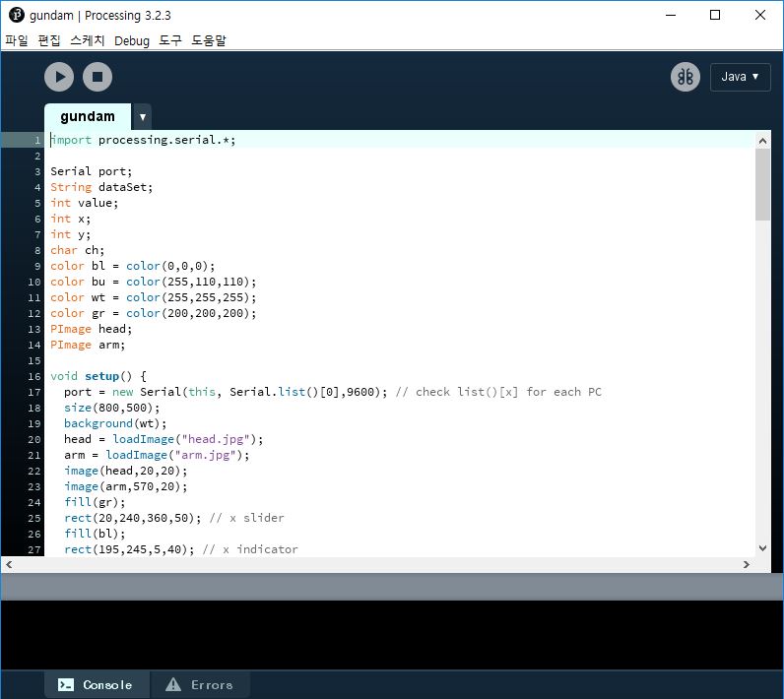Toggle the debugger butterfly icon
This screenshot has height=699, width=784.
(x=686, y=77)
